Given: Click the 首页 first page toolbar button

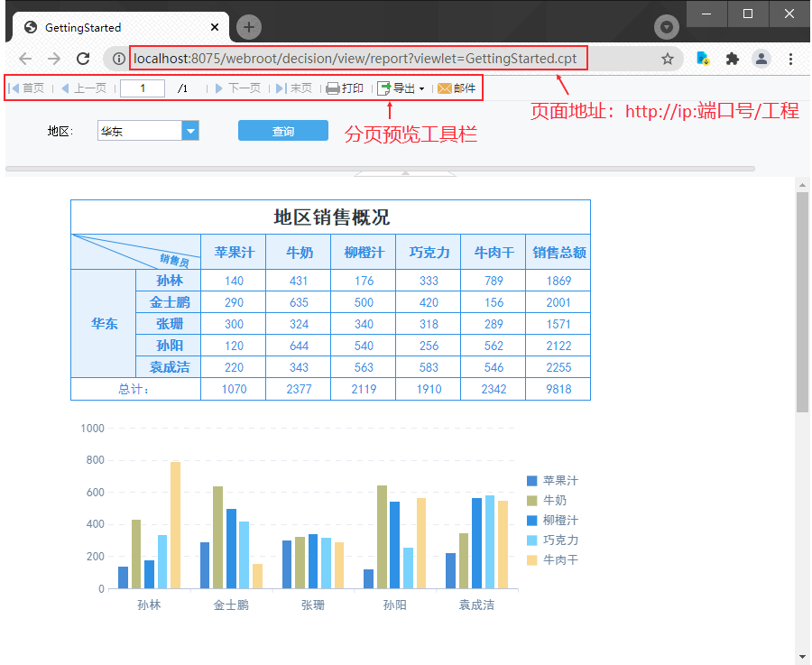Looking at the screenshot, I should tap(27, 88).
